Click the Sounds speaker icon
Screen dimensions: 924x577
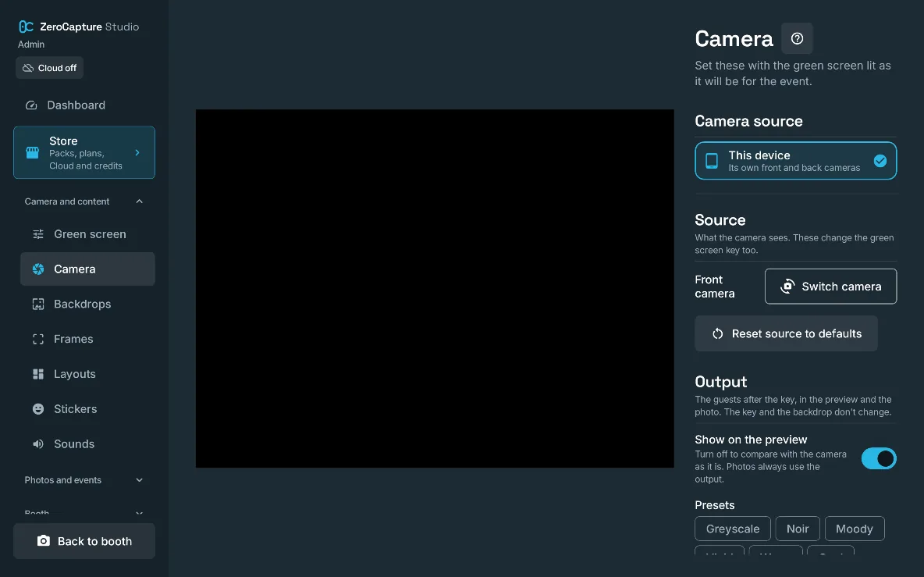(38, 443)
